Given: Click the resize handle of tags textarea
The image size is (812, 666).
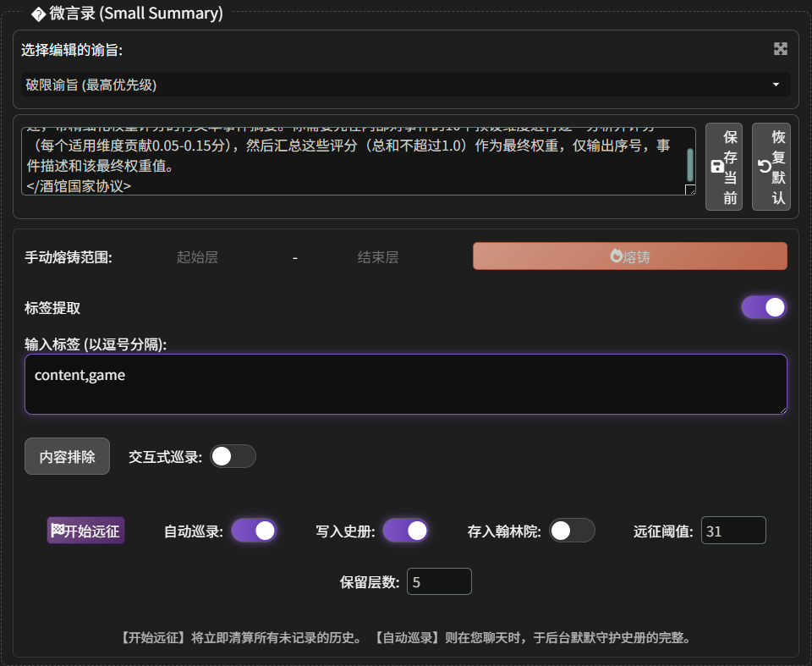Looking at the screenshot, I should coord(781,409).
